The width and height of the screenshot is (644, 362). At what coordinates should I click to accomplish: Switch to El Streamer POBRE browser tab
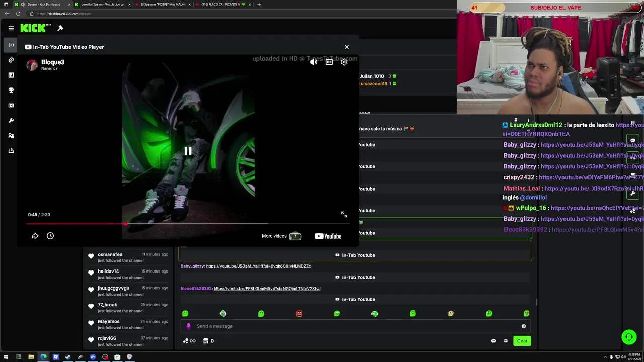(163, 4)
